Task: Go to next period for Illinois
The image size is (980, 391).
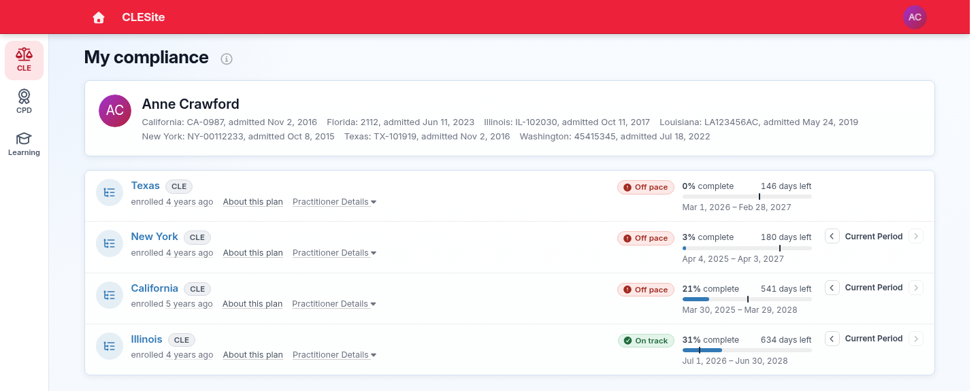Action: pyautogui.click(x=916, y=339)
